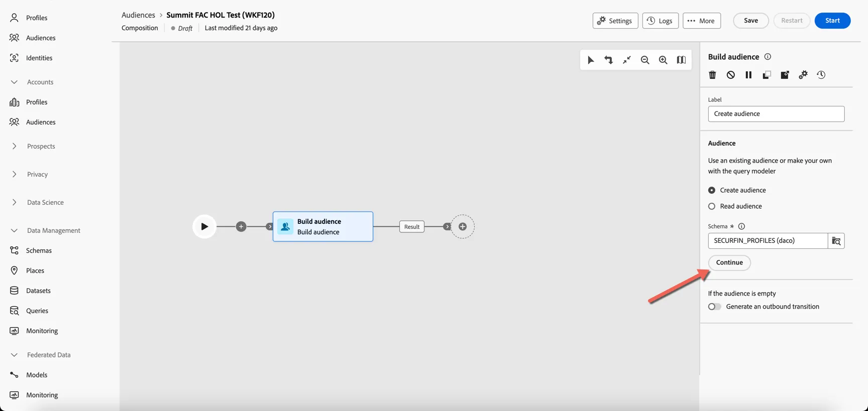Toggle the canvas minimap icon
This screenshot has height=411, width=868.
pyautogui.click(x=681, y=60)
